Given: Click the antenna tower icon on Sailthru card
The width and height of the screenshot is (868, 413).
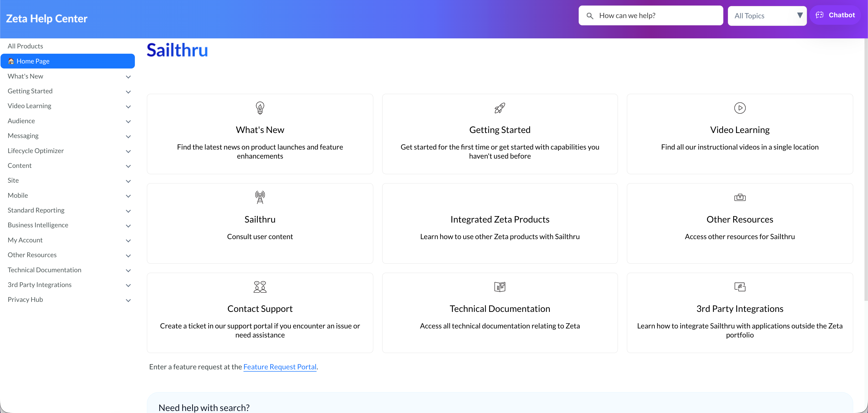Looking at the screenshot, I should pyautogui.click(x=260, y=197).
